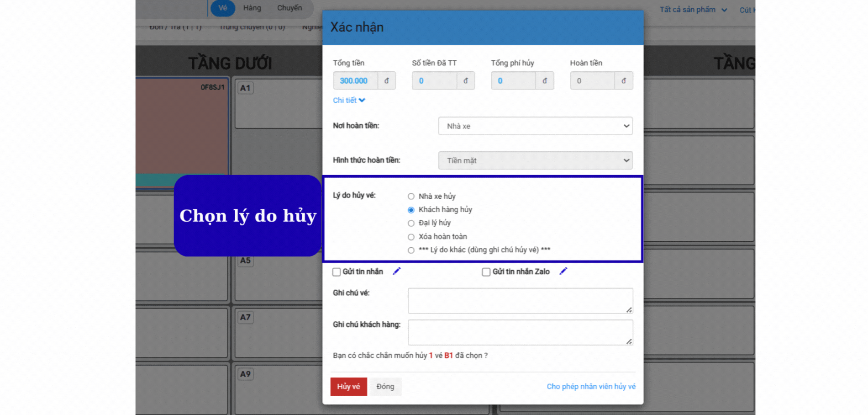Viewport: 868px width, 415px height.
Task: Open the Cho phép nhân viên hủy vé link
Action: tap(591, 387)
